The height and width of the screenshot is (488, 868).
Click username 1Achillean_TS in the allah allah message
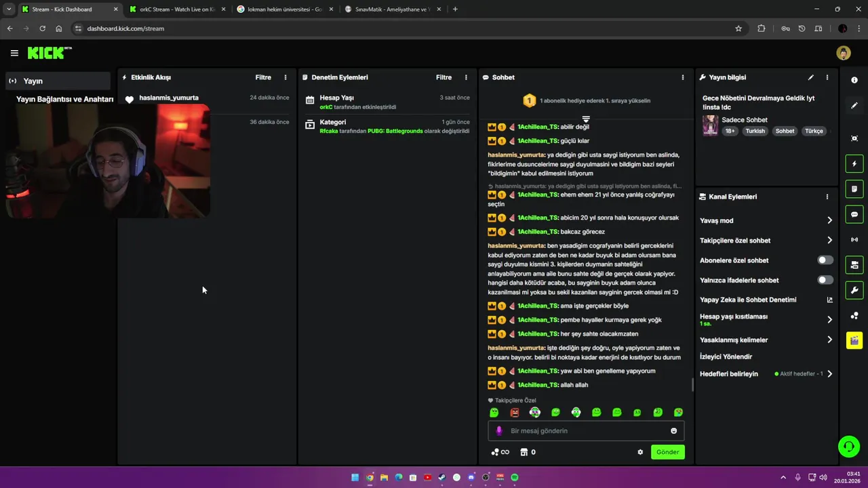click(538, 385)
